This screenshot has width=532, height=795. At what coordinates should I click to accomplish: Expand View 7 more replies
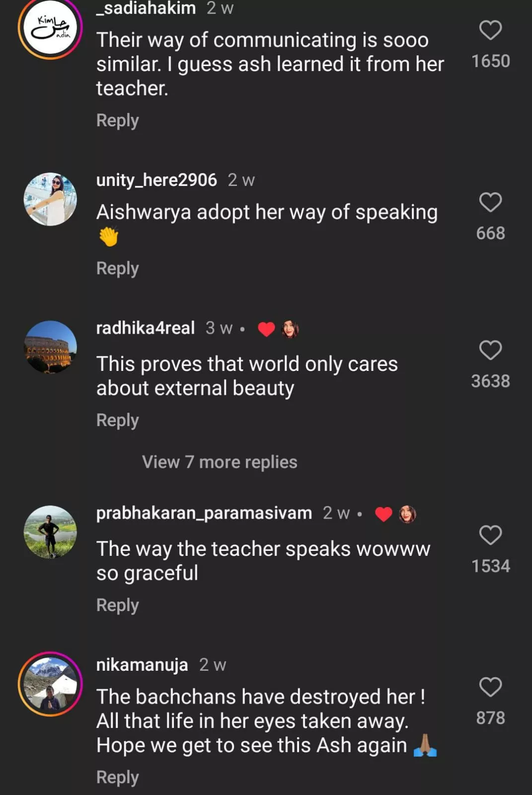[x=220, y=462]
